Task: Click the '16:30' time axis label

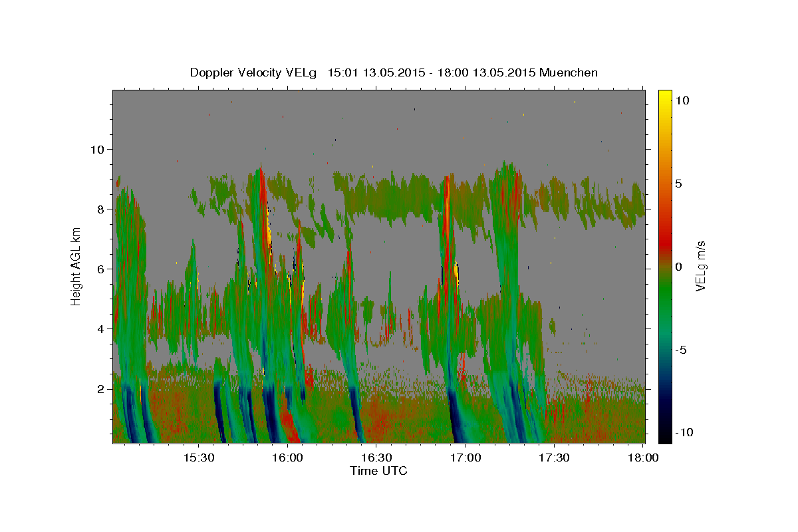Action: [x=376, y=458]
